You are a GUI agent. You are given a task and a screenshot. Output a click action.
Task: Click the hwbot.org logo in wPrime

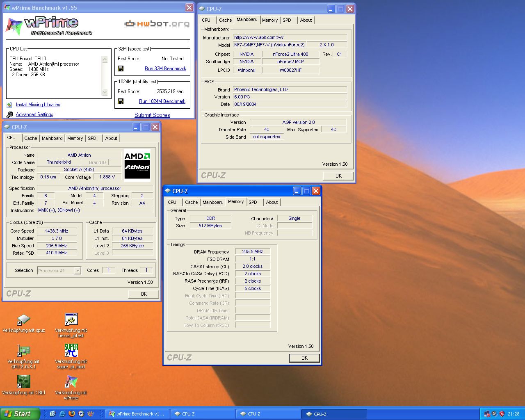[157, 24]
